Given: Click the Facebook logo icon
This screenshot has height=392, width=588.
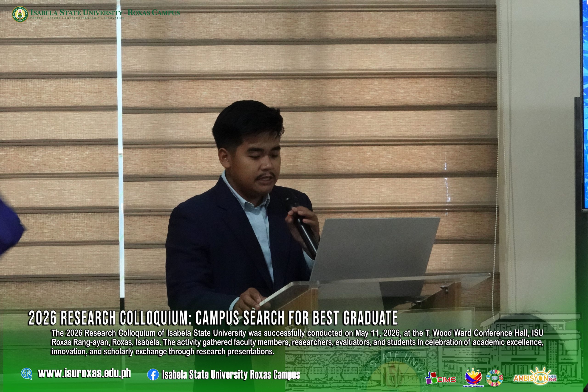Looking at the screenshot, I should pos(153,375).
